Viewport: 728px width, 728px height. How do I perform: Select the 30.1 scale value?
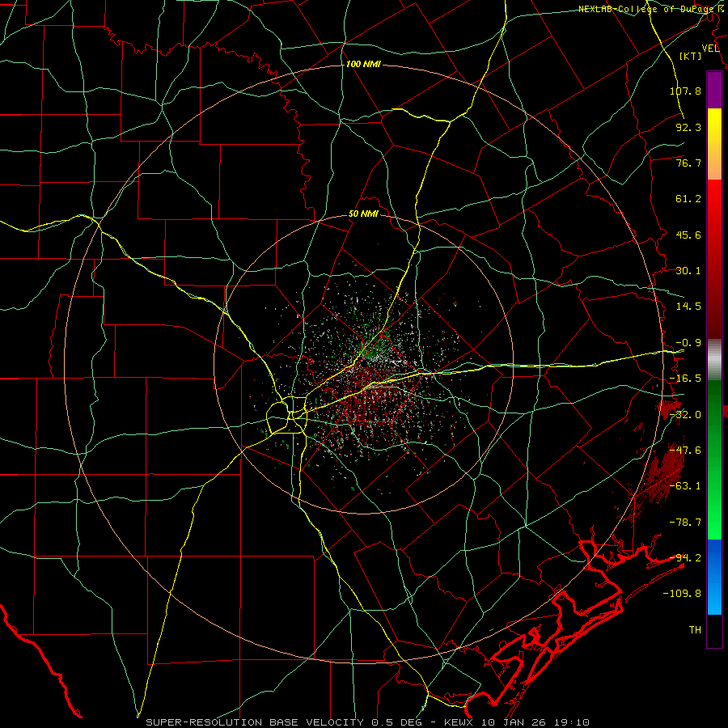point(688,271)
